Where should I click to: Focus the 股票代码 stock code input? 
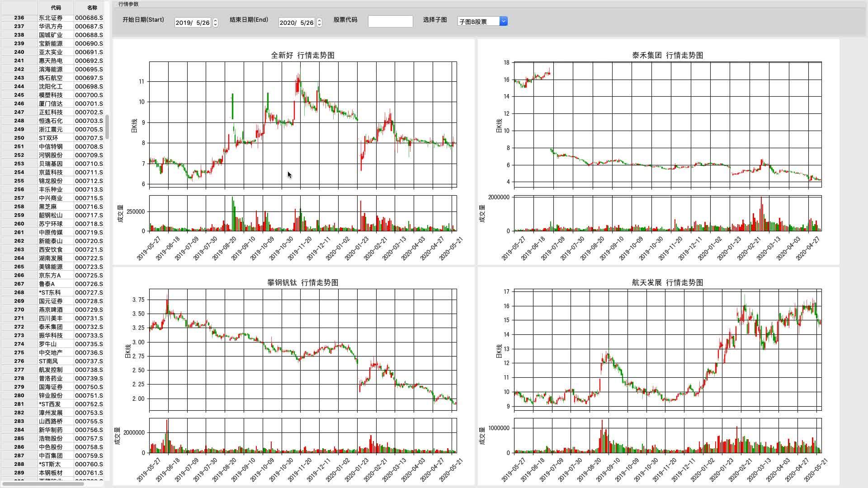390,21
